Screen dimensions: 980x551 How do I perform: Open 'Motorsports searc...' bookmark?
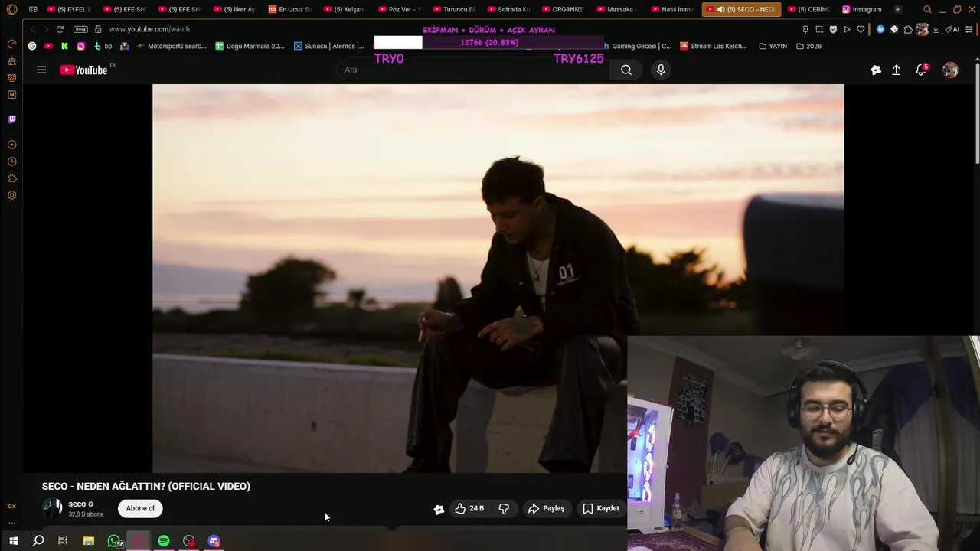tap(171, 46)
